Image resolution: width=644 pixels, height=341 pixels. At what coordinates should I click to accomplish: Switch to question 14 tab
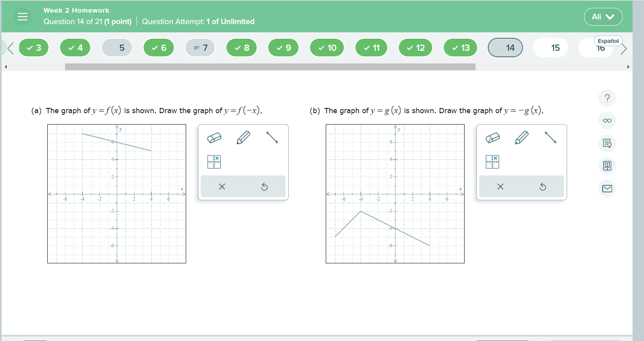[505, 47]
